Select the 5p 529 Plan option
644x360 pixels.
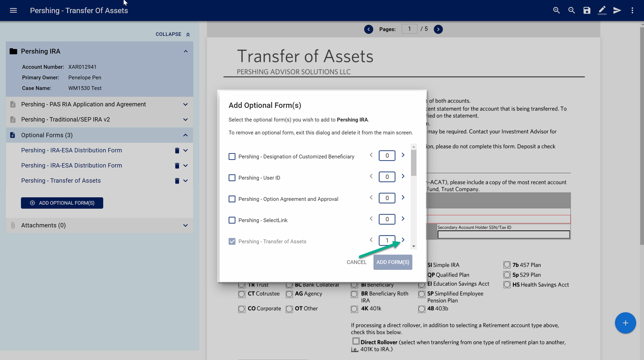(x=507, y=275)
